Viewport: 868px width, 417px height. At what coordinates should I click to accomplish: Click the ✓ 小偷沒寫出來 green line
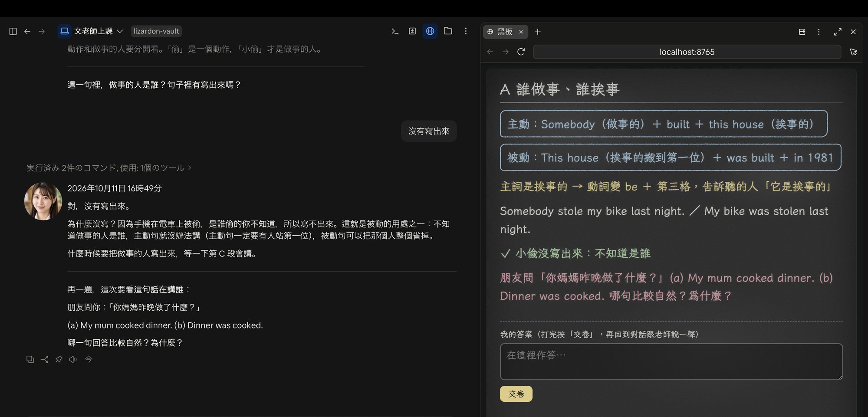[575, 253]
